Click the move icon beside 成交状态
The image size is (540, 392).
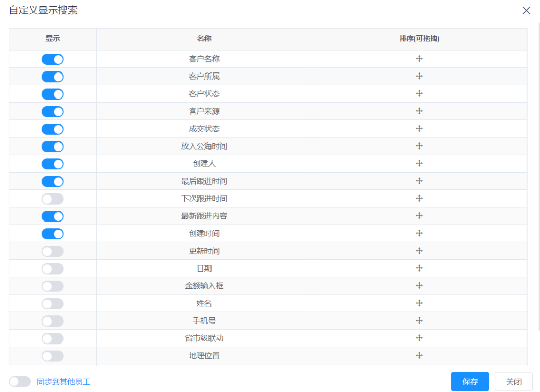419,129
